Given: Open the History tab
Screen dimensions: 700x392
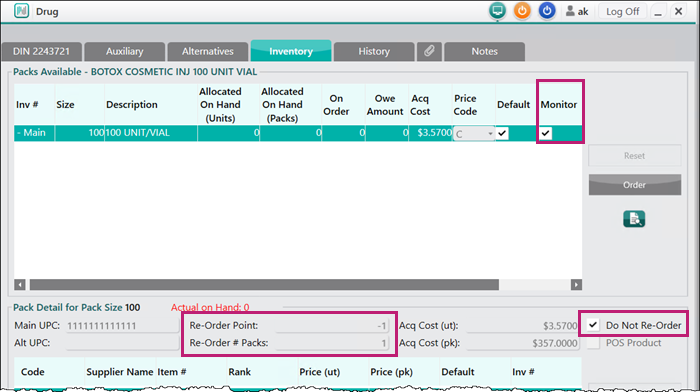Looking at the screenshot, I should coord(374,51).
